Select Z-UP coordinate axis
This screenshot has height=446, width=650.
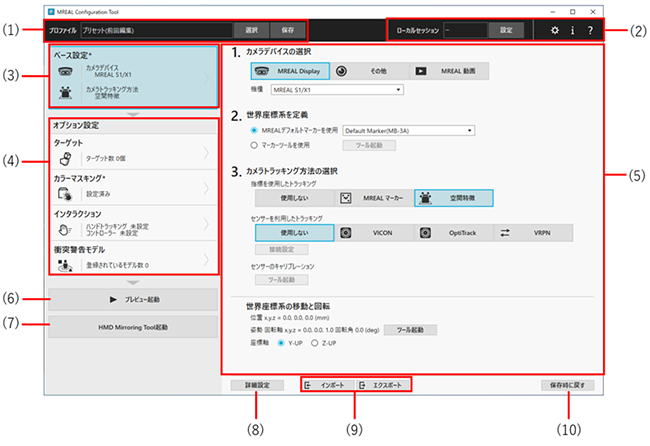(315, 343)
